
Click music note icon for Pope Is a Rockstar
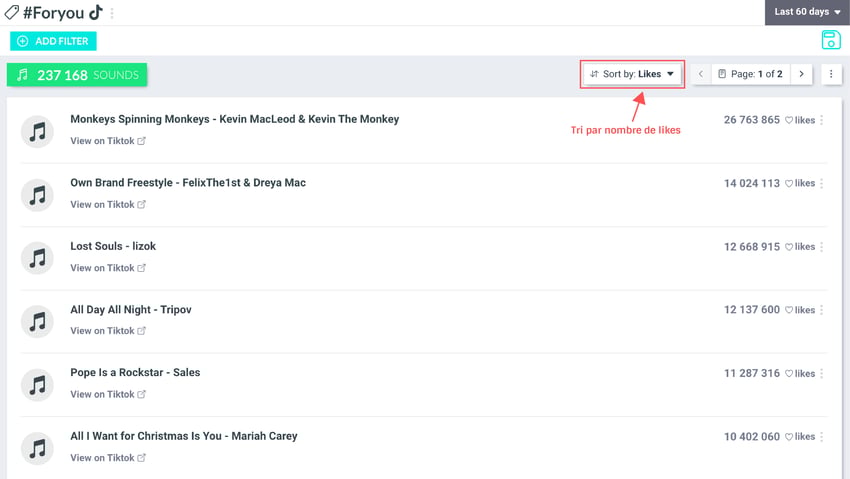[x=37, y=385]
